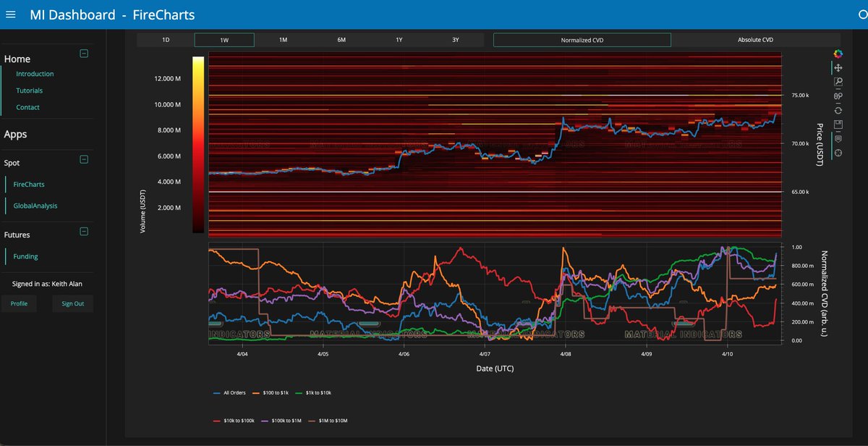Collapse the Home section
The image size is (868, 446).
click(84, 53)
